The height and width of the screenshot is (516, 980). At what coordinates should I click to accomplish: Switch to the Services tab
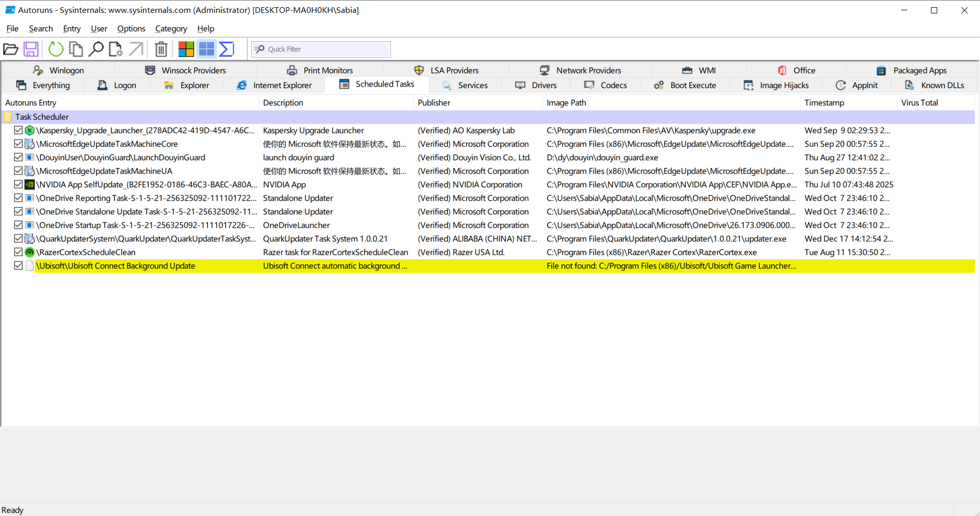coord(465,85)
